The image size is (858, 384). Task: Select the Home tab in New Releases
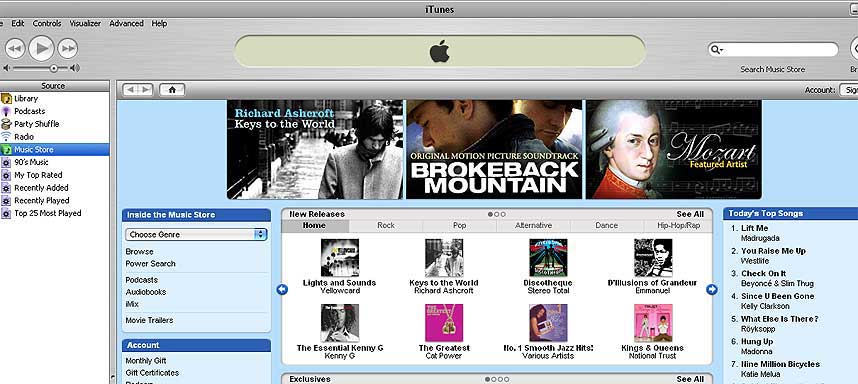pyautogui.click(x=315, y=225)
